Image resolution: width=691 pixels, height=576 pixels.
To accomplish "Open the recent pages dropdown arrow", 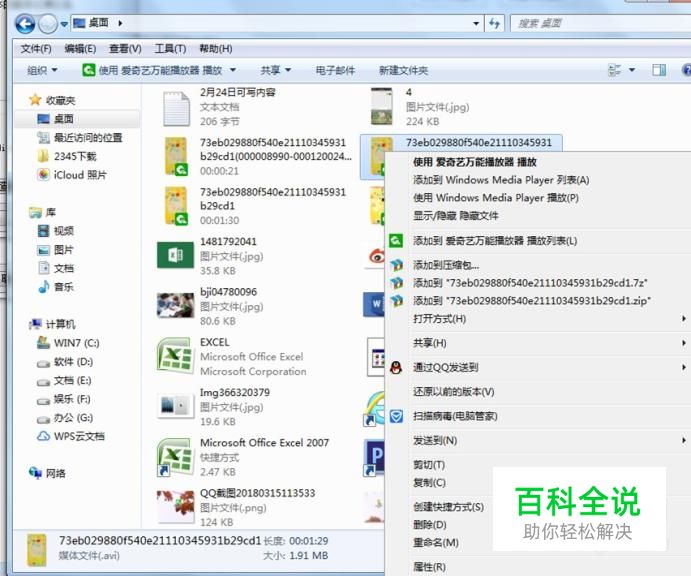I will [64, 24].
